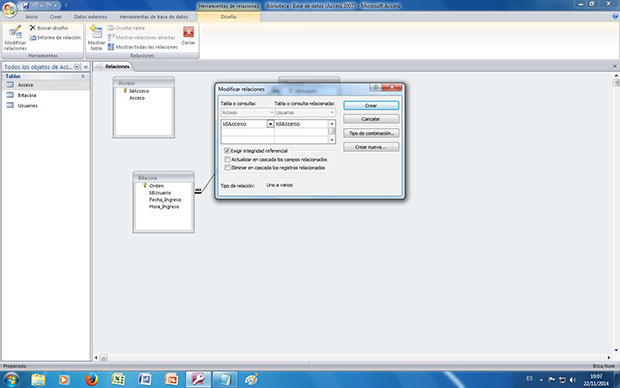This screenshot has width=620, height=388.
Task: Click the Office button logo
Action: (9, 9)
